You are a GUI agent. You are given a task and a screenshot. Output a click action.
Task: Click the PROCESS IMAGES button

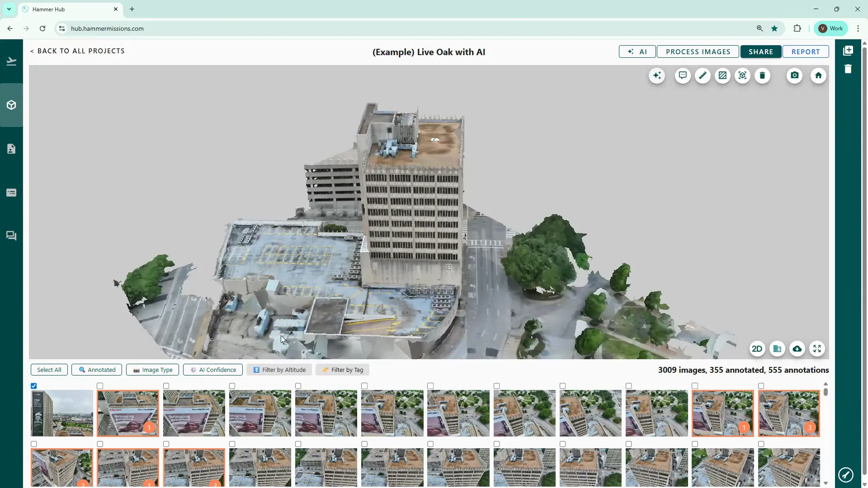tap(698, 52)
